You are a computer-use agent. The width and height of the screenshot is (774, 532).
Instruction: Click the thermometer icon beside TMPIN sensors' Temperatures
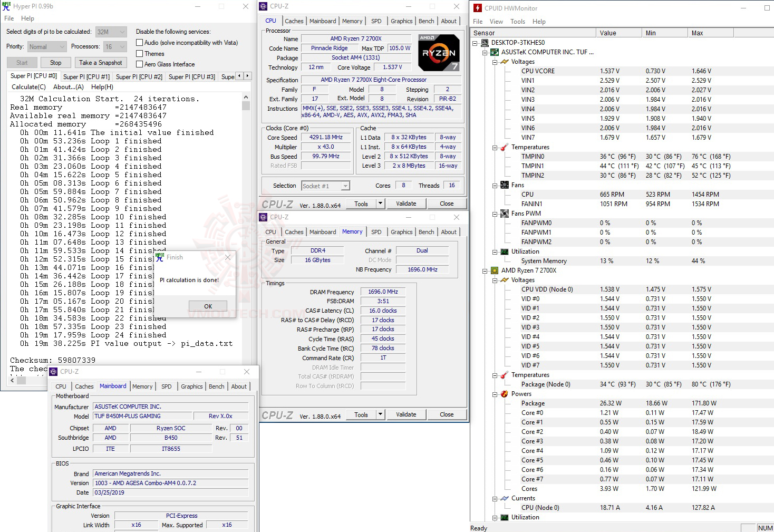pos(505,147)
